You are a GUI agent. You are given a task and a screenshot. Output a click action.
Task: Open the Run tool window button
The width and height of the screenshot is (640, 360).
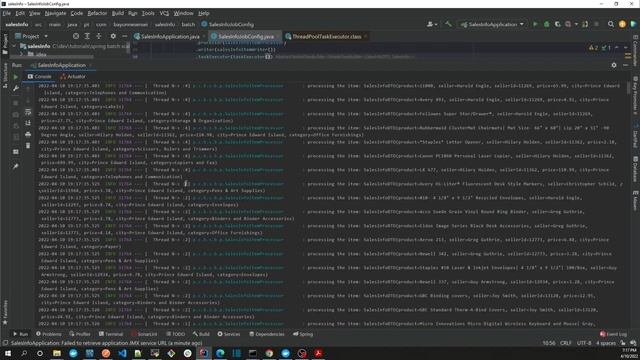20,334
